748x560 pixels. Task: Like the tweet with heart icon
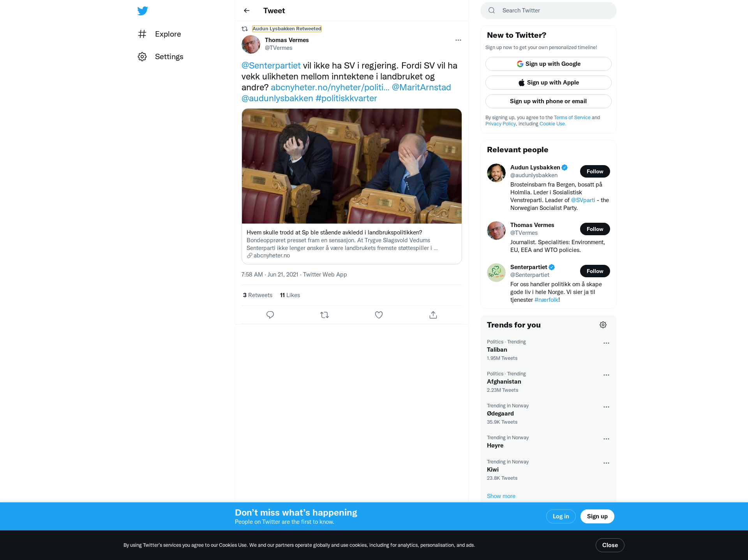coord(379,315)
